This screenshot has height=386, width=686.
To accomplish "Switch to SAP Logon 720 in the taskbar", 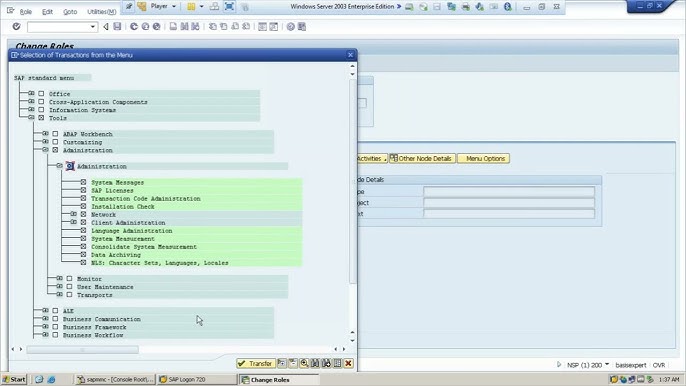I will click(197, 379).
